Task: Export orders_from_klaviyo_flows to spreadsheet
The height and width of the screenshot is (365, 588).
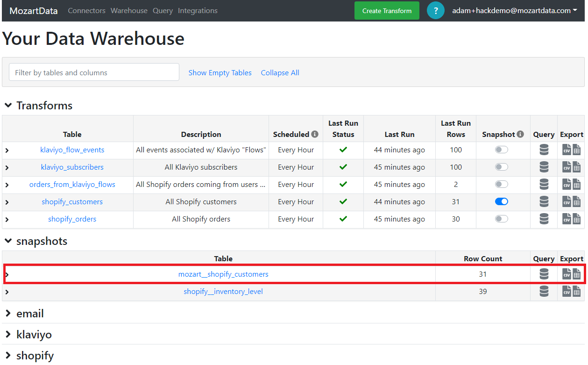Action: pyautogui.click(x=577, y=185)
